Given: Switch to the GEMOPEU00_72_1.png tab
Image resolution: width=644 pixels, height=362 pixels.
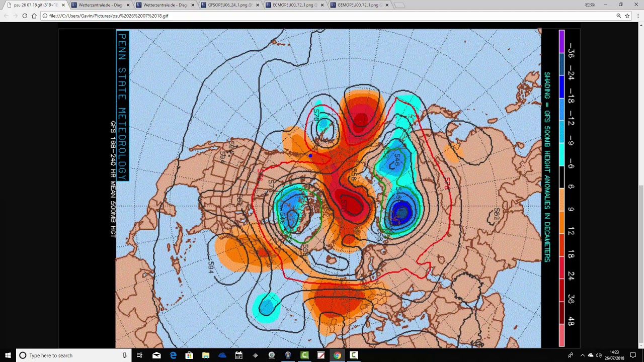Looking at the screenshot, I should pos(359,5).
